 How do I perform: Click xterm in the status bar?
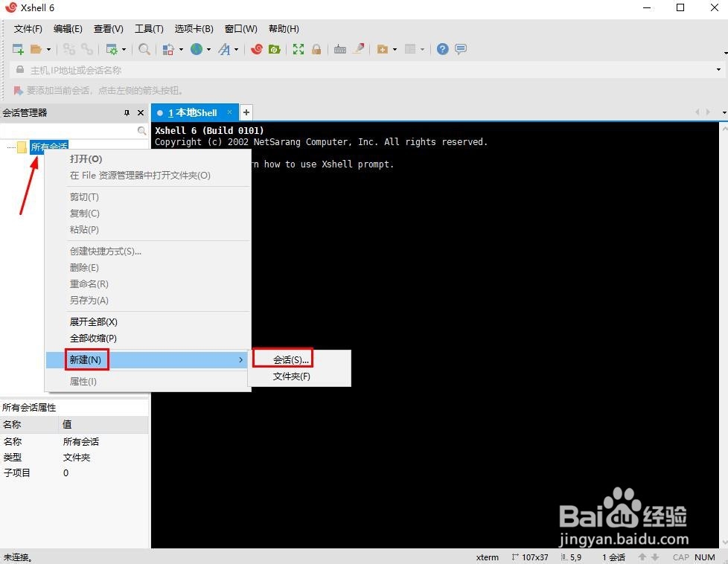(x=487, y=557)
